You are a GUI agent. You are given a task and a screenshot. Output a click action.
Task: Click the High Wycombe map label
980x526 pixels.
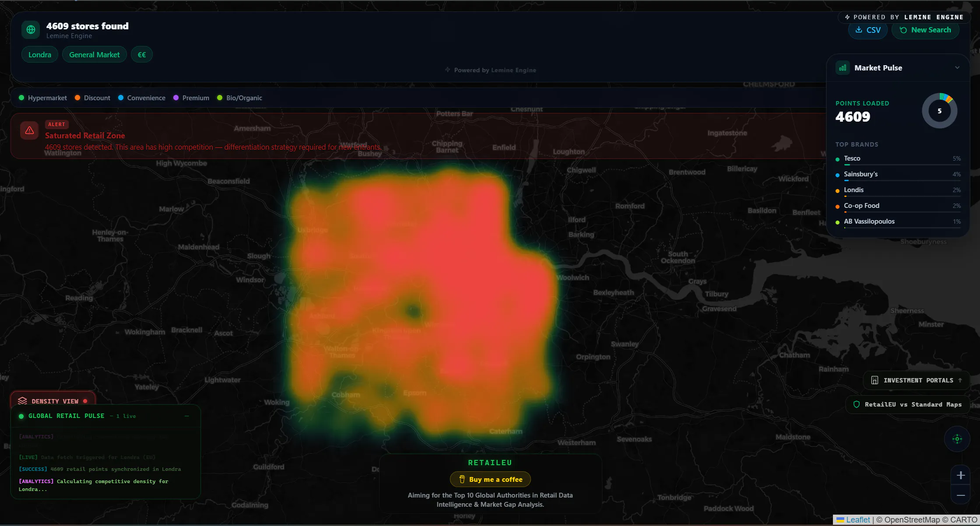(182, 163)
